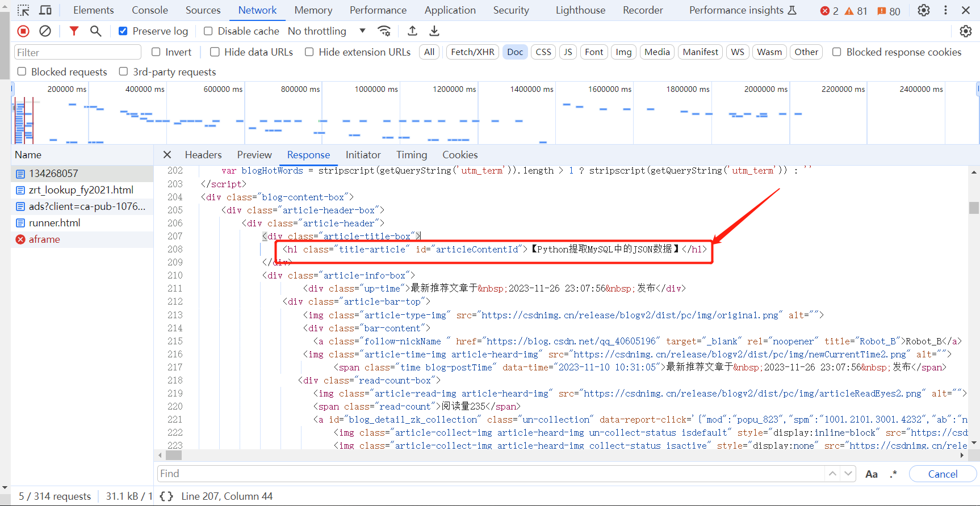Close the request details pane
The image size is (980, 506).
pos(167,155)
